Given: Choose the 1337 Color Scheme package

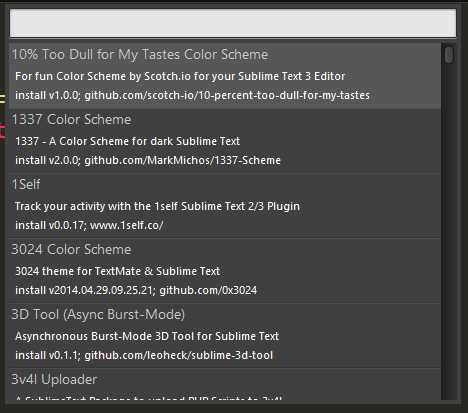Looking at the screenshot, I should 225,141.
